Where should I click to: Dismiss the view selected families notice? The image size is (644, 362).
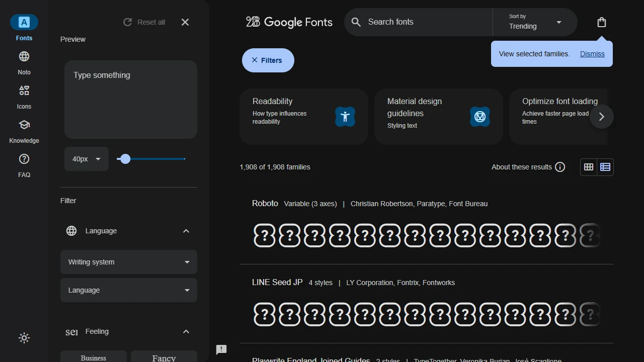(592, 54)
